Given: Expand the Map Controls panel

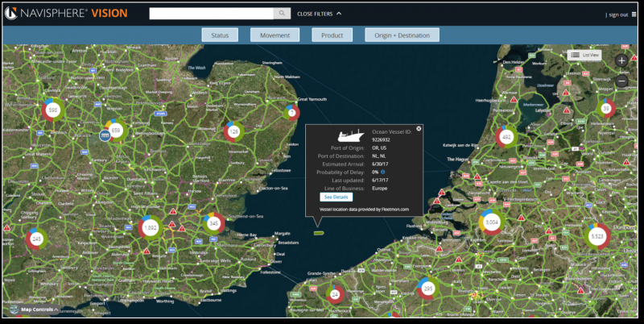Looking at the screenshot, I should (x=34, y=309).
